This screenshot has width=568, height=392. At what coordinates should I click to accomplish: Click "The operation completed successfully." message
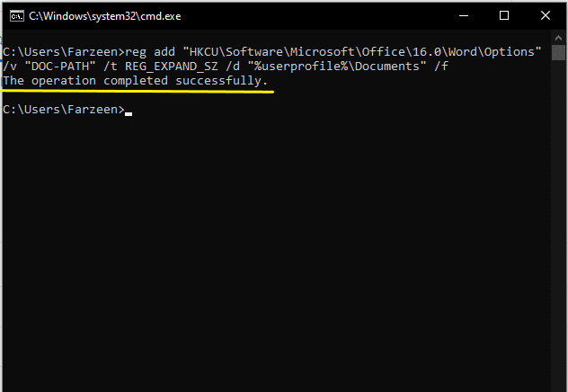(135, 81)
